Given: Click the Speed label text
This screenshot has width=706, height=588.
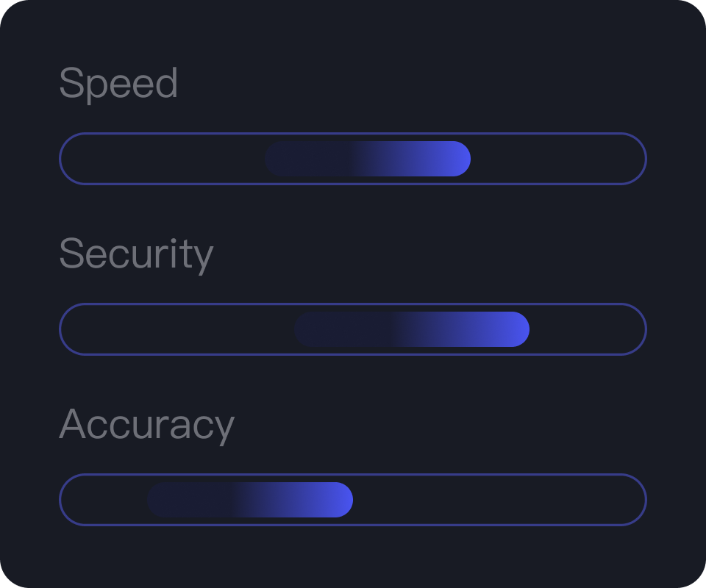Looking at the screenshot, I should pos(118,83).
